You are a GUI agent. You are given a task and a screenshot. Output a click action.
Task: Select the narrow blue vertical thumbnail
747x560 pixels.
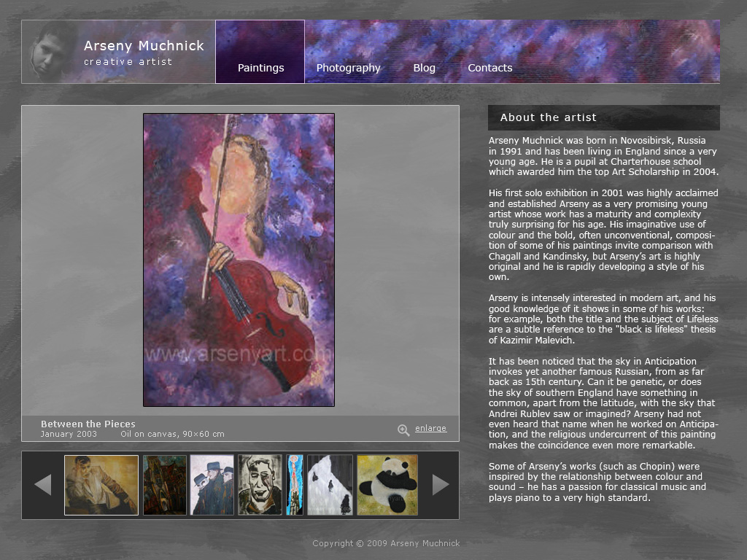[295, 485]
